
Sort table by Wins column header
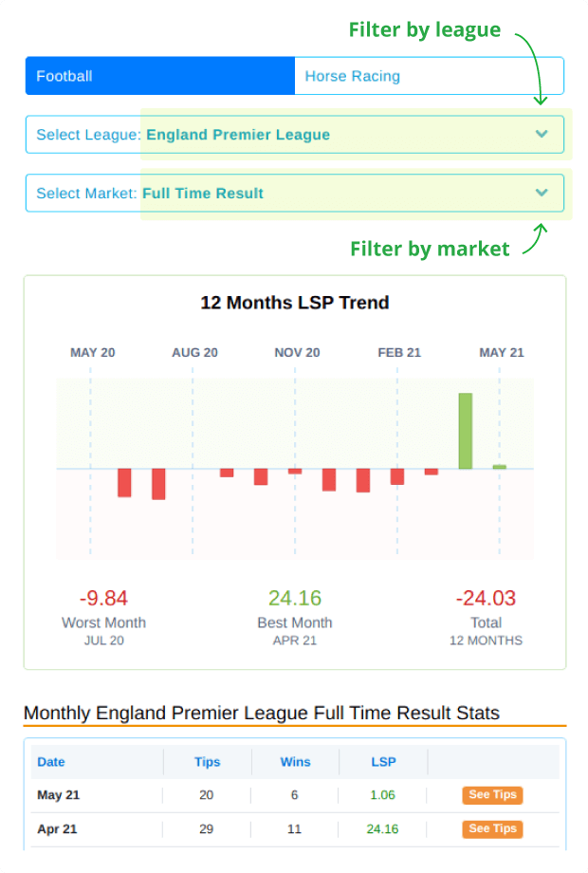(x=295, y=762)
